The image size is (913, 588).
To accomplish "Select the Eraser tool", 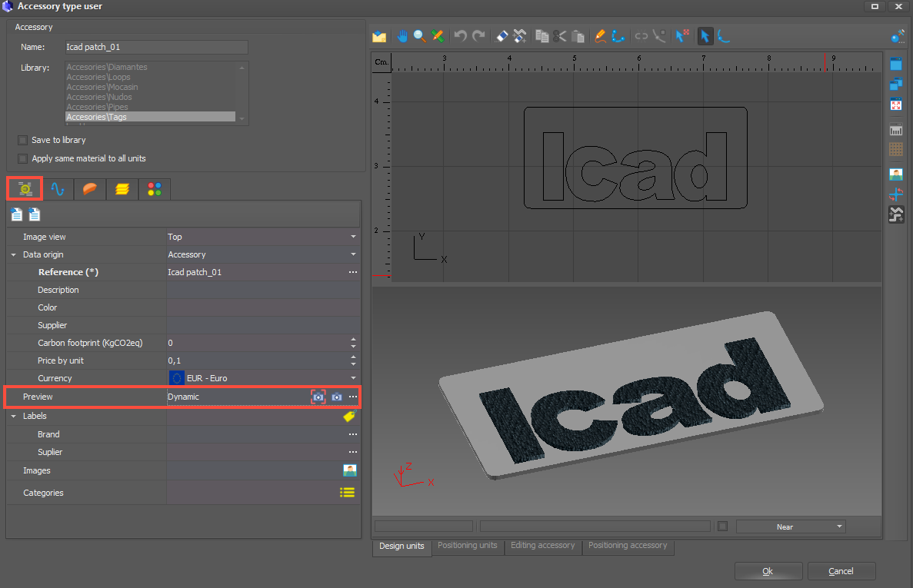I will coord(501,36).
